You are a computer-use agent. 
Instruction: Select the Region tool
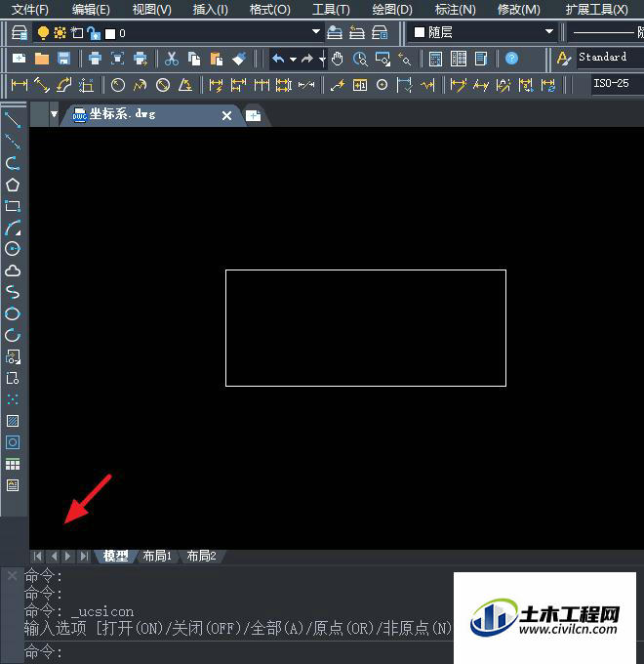[x=13, y=443]
